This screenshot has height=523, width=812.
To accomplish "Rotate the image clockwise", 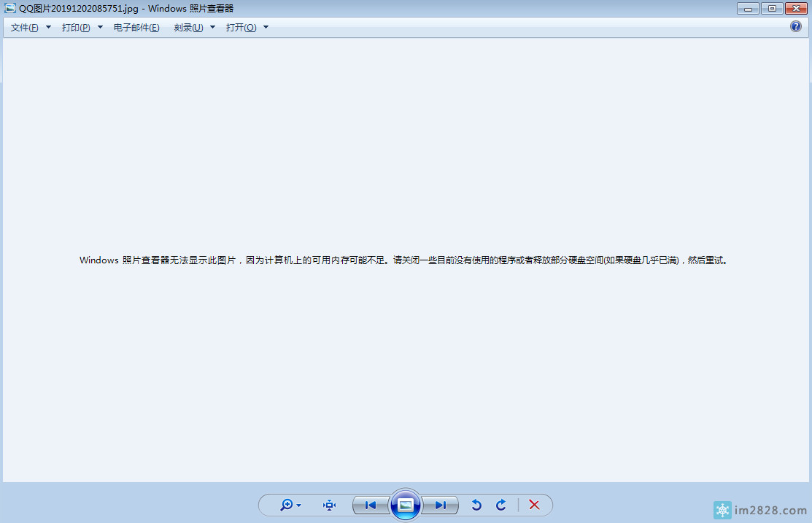I will (x=500, y=505).
